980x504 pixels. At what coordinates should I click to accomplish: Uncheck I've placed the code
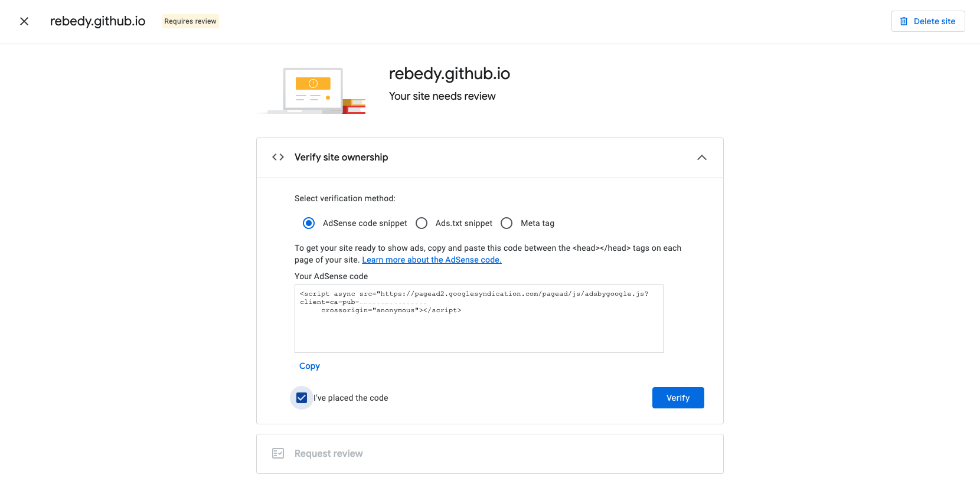pos(302,398)
